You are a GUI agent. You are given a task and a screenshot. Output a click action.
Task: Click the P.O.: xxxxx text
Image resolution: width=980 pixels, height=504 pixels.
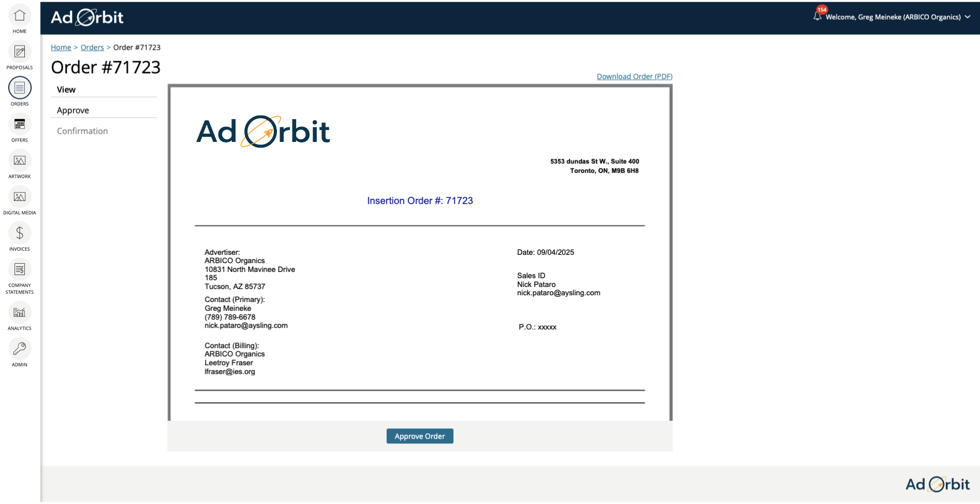[x=538, y=327]
